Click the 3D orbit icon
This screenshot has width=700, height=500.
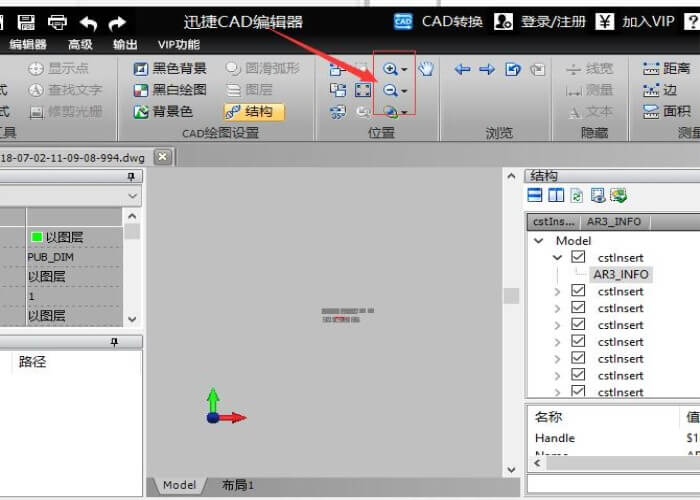pos(391,112)
